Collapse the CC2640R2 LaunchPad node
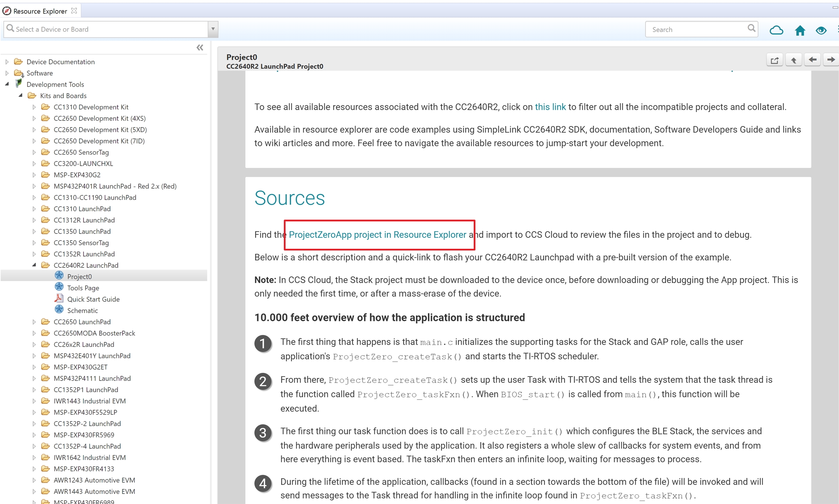The height and width of the screenshot is (504, 839). pyautogui.click(x=34, y=265)
